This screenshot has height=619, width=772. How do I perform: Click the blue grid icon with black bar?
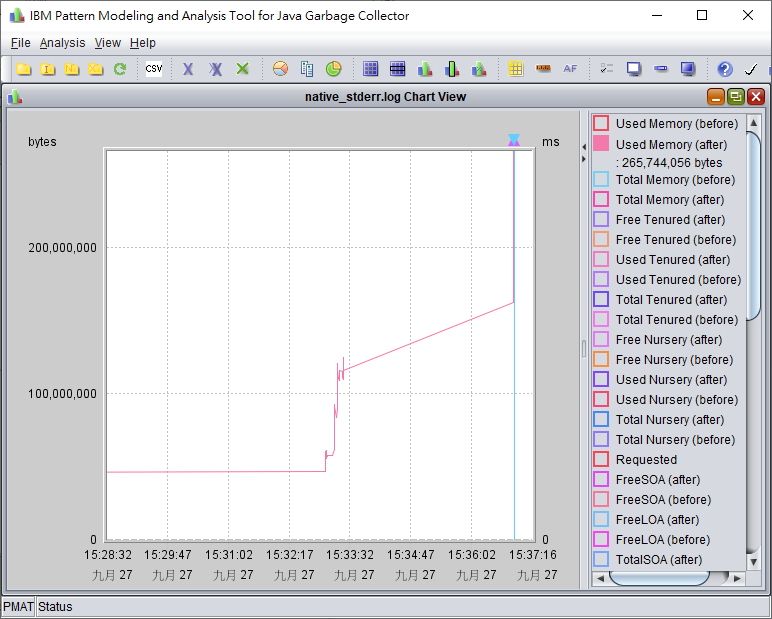click(x=397, y=69)
